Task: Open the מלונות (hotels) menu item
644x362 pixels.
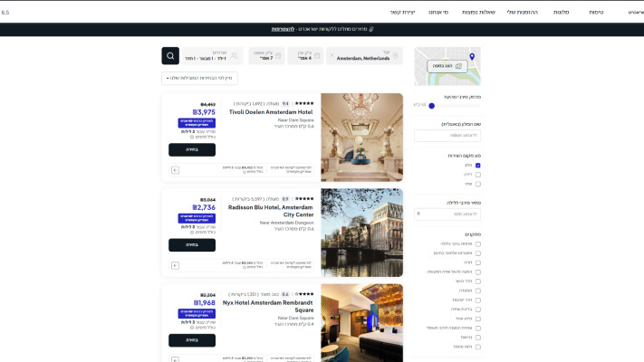Action: tap(561, 13)
